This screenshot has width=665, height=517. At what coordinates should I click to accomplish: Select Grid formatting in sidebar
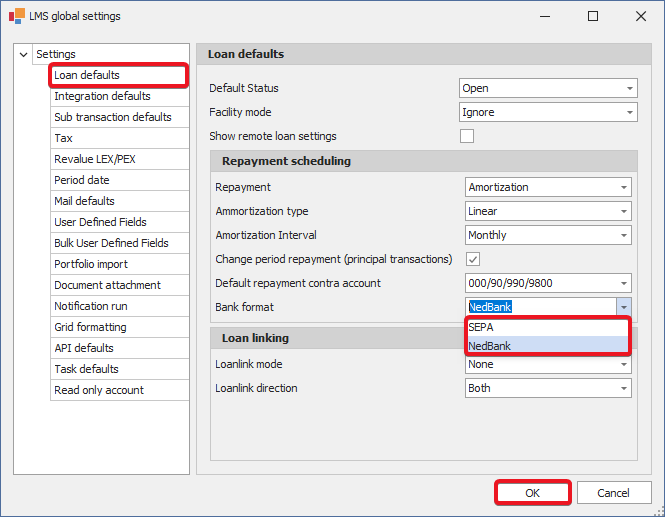point(90,328)
